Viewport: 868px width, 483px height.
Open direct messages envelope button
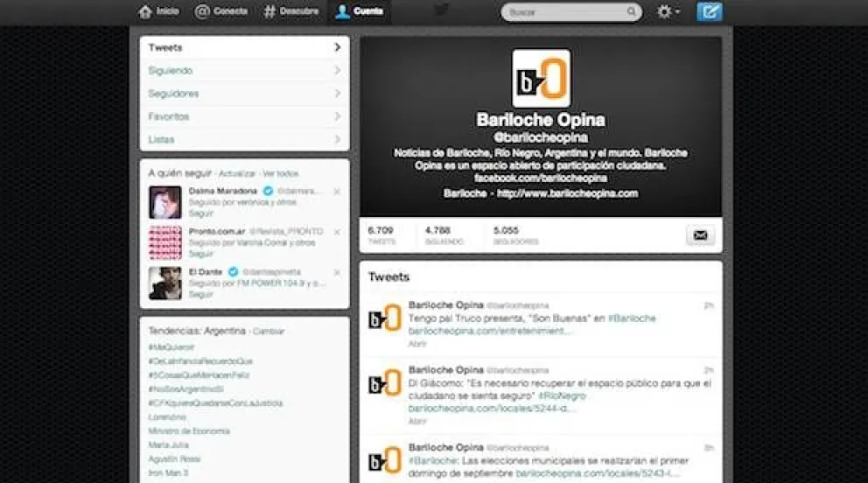point(700,235)
